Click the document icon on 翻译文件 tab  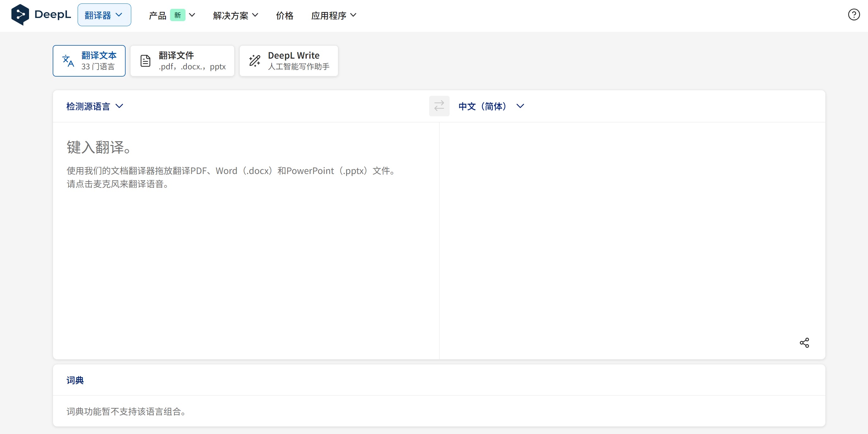click(145, 61)
